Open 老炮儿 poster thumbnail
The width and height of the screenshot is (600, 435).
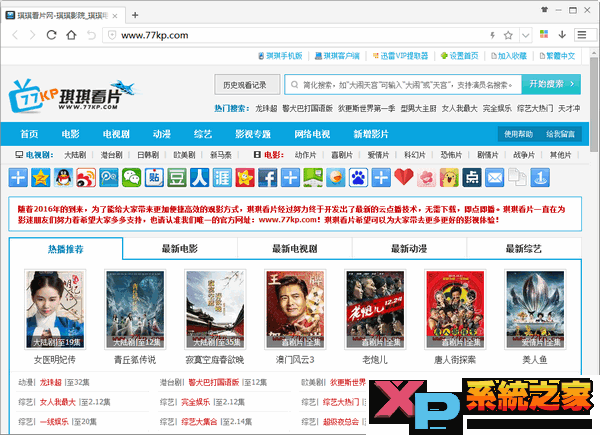pos(375,309)
